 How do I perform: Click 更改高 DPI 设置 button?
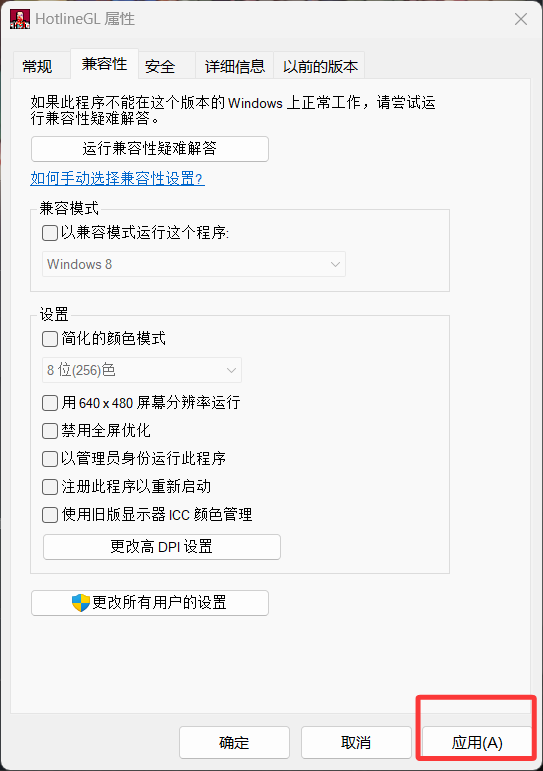click(162, 547)
